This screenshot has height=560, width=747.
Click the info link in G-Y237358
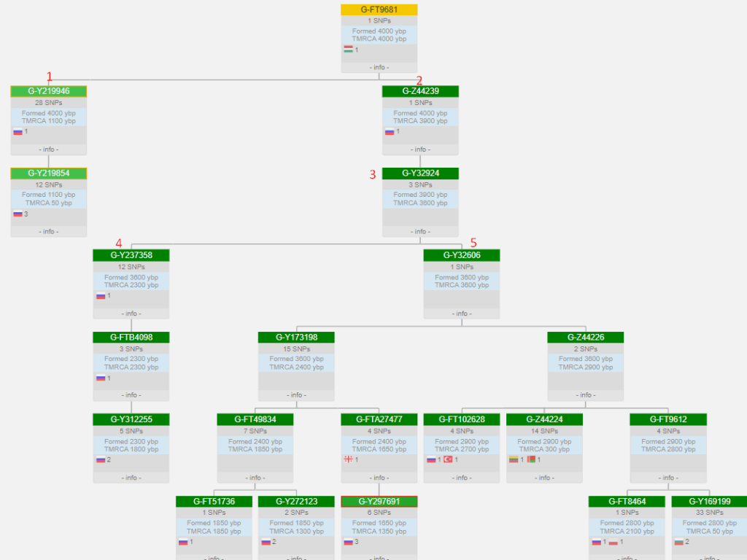(x=131, y=314)
